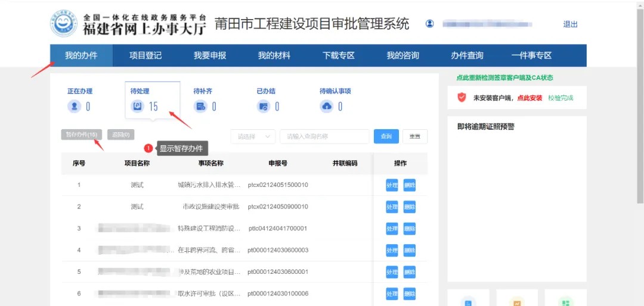Open the 一件事专区 menu tab
This screenshot has width=644, height=306.
click(x=531, y=55)
